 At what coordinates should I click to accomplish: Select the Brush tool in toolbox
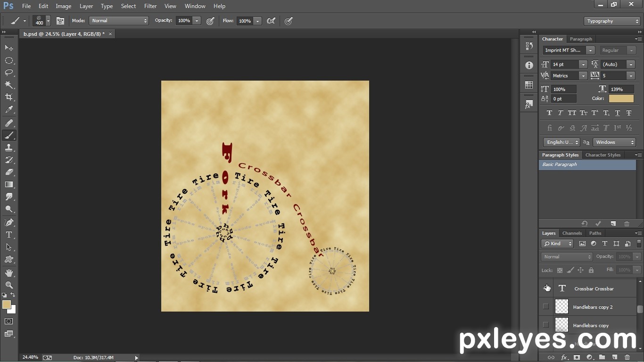[9, 135]
